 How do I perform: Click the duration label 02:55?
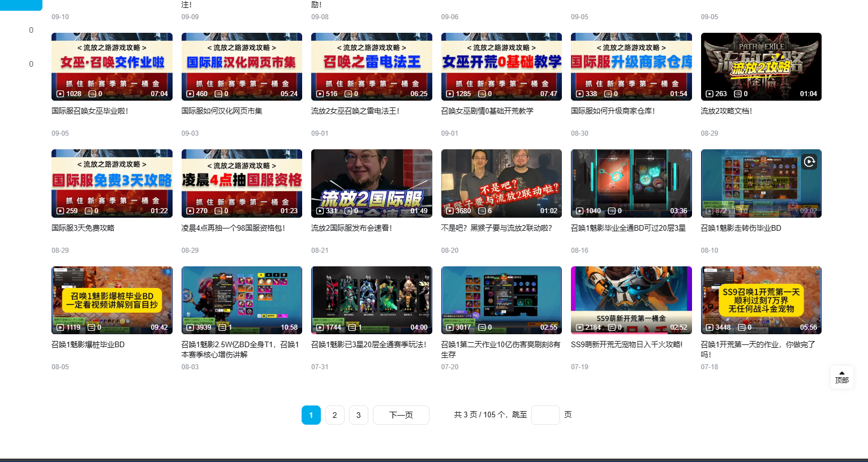pyautogui.click(x=549, y=327)
